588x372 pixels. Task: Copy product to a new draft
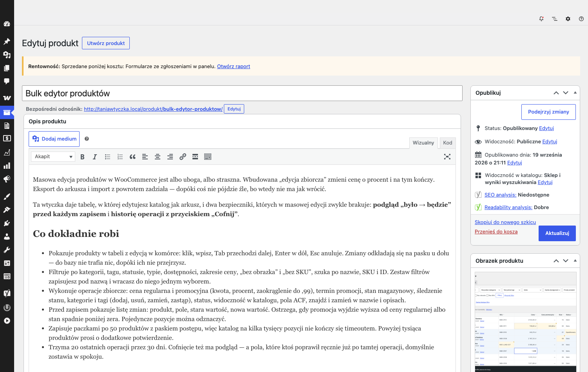click(x=505, y=222)
